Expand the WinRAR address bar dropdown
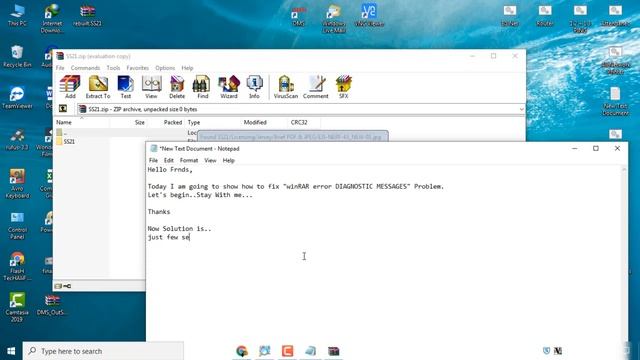 [x=521, y=109]
